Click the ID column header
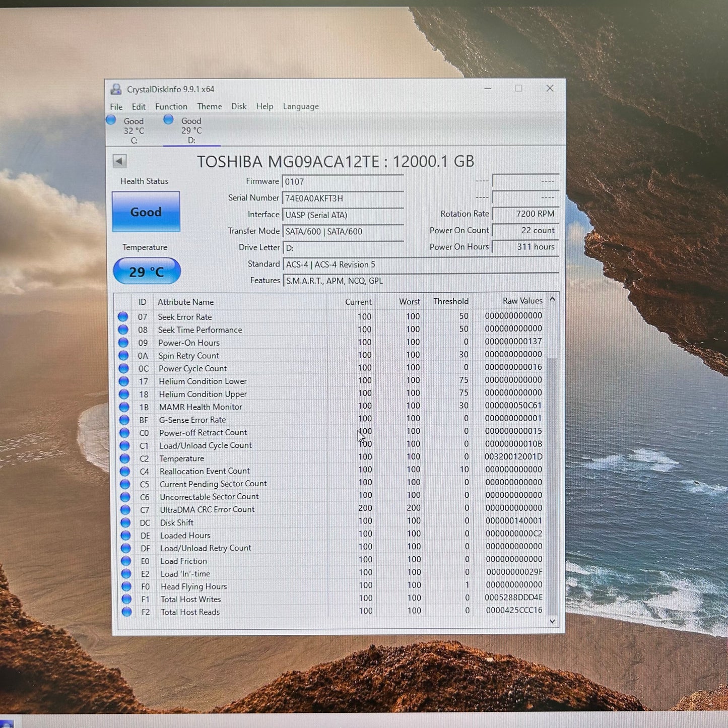Screen dimensions: 728x728 143,302
